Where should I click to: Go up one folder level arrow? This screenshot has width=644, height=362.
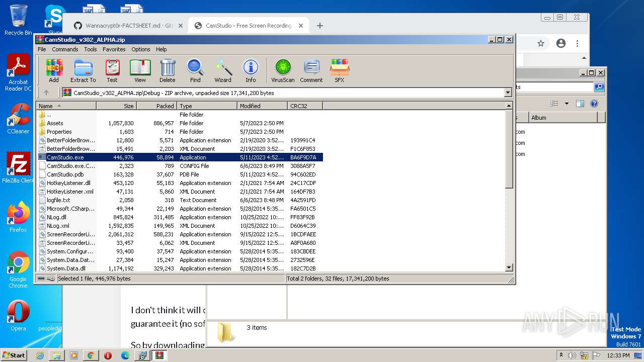point(46,93)
